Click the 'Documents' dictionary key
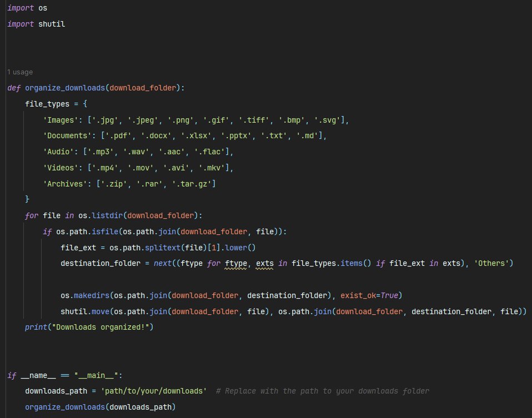Viewport: 532px width, 418px height. pos(67,135)
